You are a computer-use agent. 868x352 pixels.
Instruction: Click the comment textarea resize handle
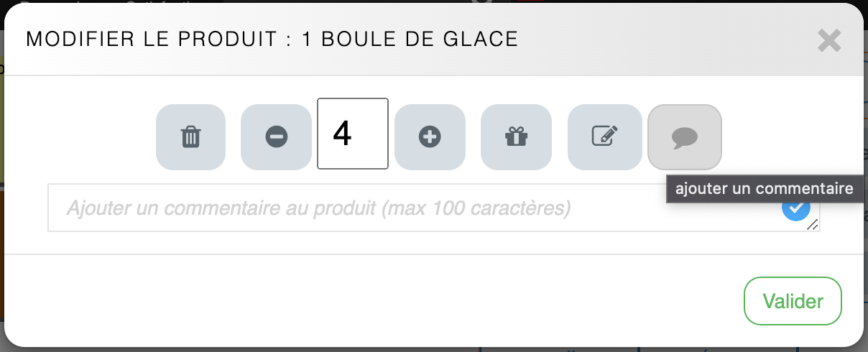coord(813,226)
